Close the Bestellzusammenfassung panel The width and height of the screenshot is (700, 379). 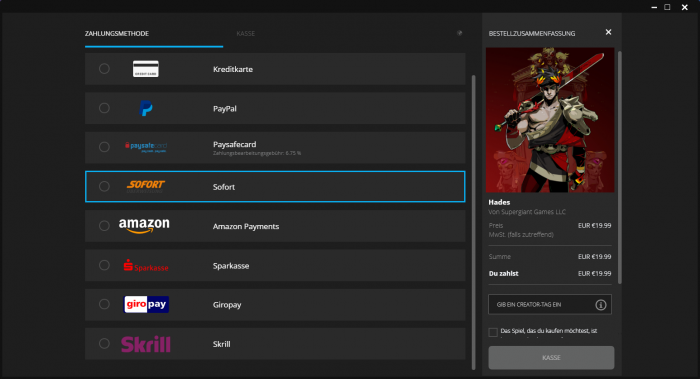pos(608,32)
